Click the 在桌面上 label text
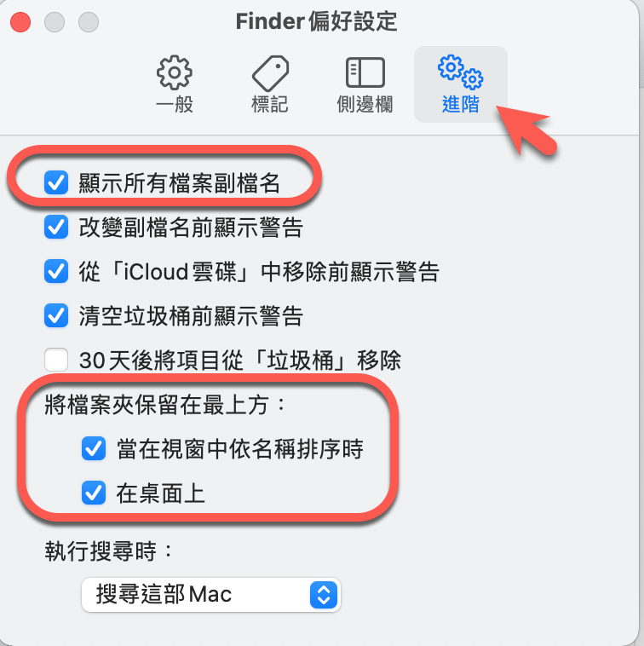Viewport: 644px width, 646px height. click(161, 493)
